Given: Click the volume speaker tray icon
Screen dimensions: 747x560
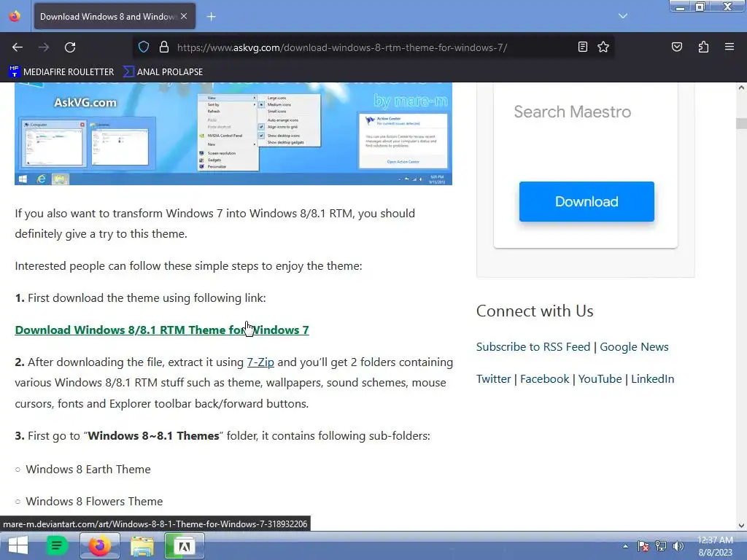Looking at the screenshot, I should [678, 546].
